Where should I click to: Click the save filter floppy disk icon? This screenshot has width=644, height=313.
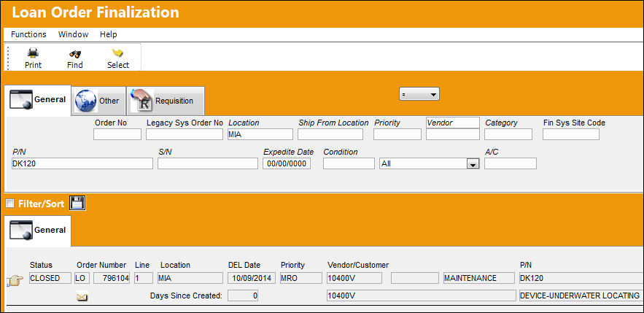coord(77,204)
